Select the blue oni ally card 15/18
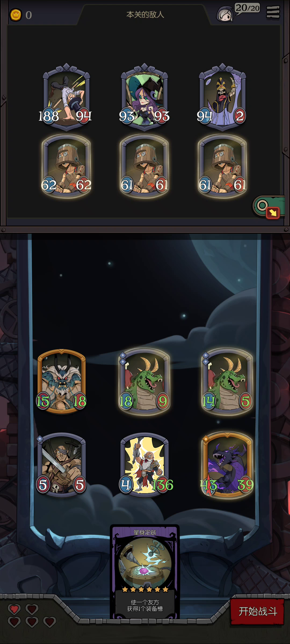290x644 pixels. click(x=61, y=381)
